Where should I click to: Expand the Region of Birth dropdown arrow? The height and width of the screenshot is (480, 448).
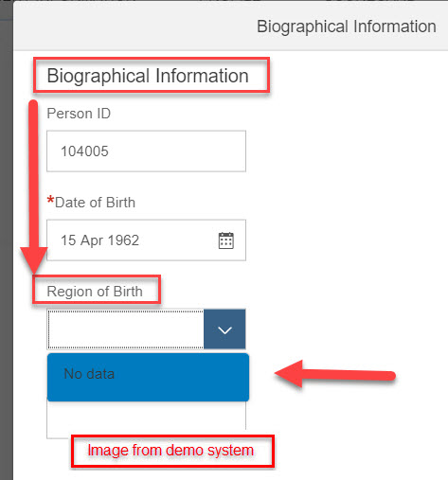tap(224, 329)
